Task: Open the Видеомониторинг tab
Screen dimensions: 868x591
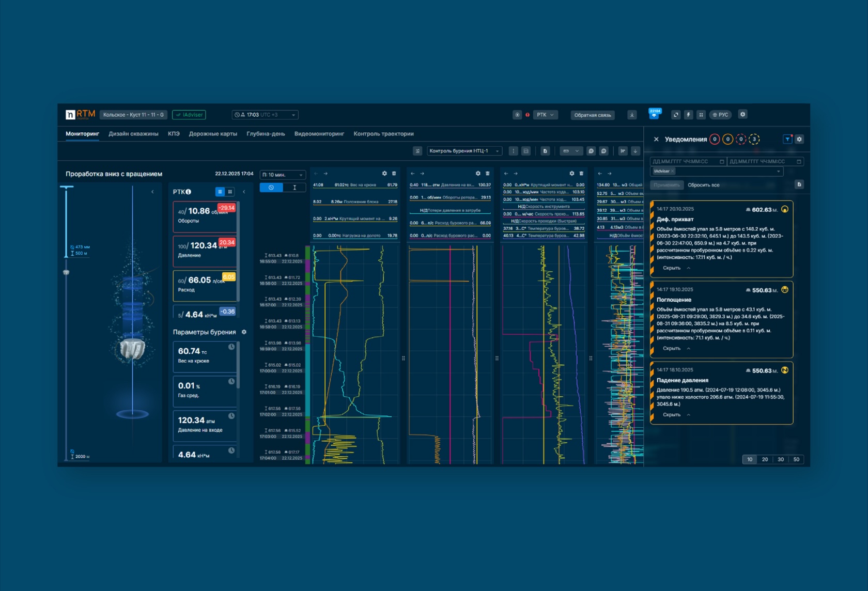Action: [x=319, y=134]
